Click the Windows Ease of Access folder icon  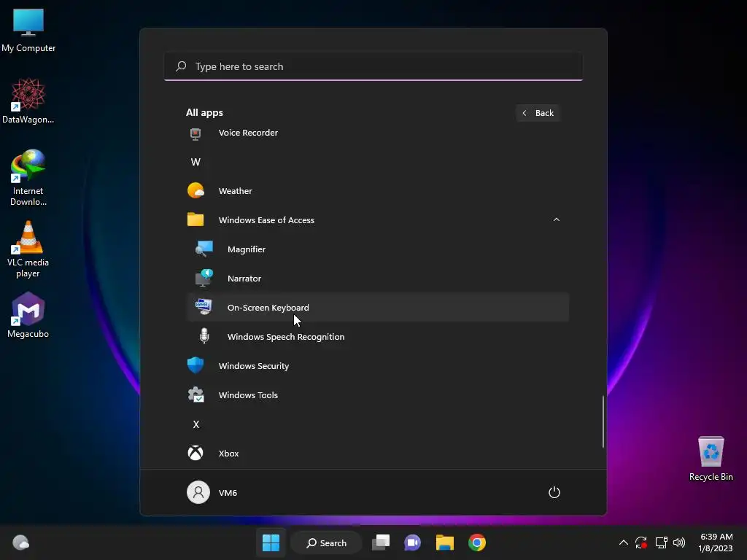click(196, 219)
